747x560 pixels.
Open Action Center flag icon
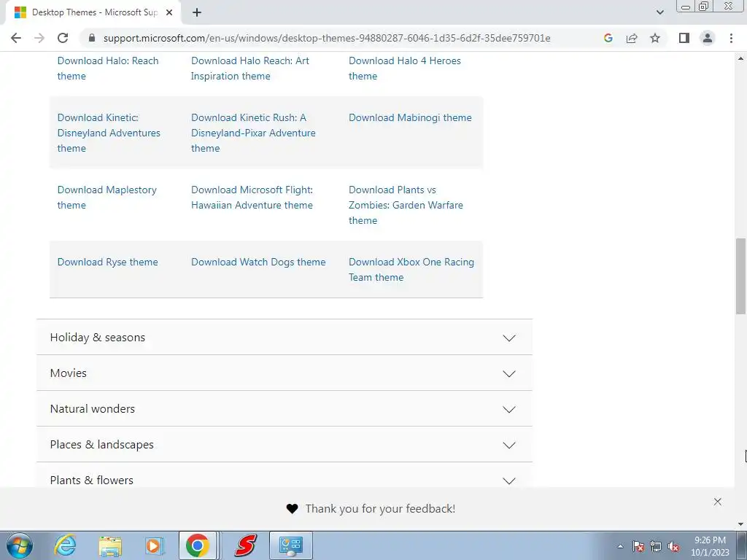(x=638, y=546)
